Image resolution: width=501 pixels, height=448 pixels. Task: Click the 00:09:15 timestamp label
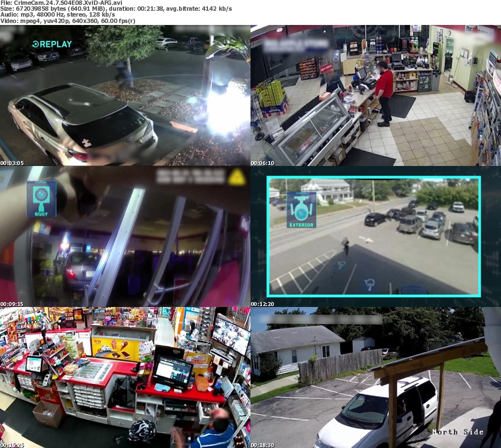click(x=12, y=304)
